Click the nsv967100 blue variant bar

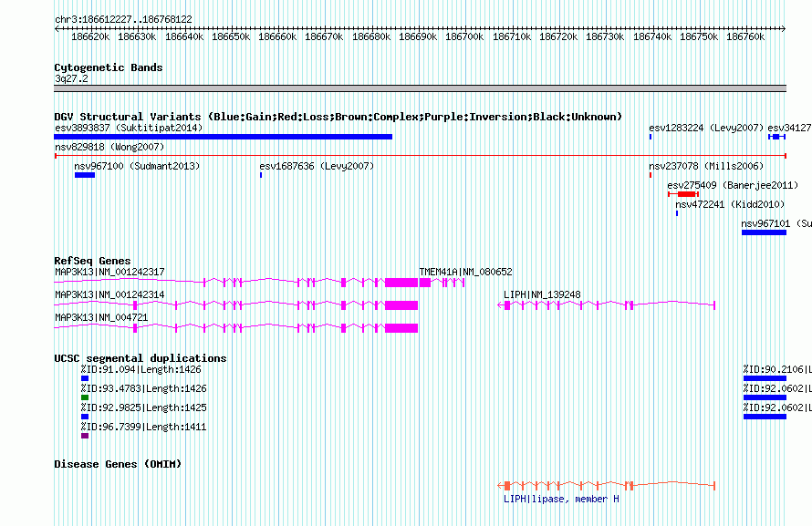point(85,175)
